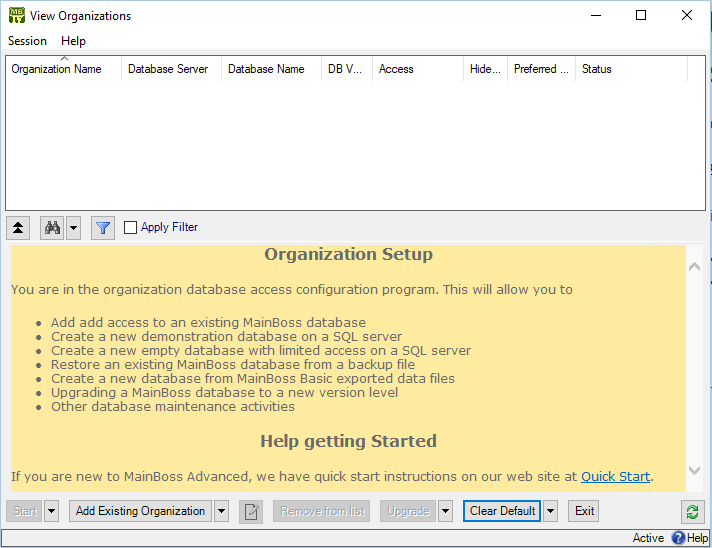Follow the Quick Start link
This screenshot has width=712, height=548.
coord(615,476)
